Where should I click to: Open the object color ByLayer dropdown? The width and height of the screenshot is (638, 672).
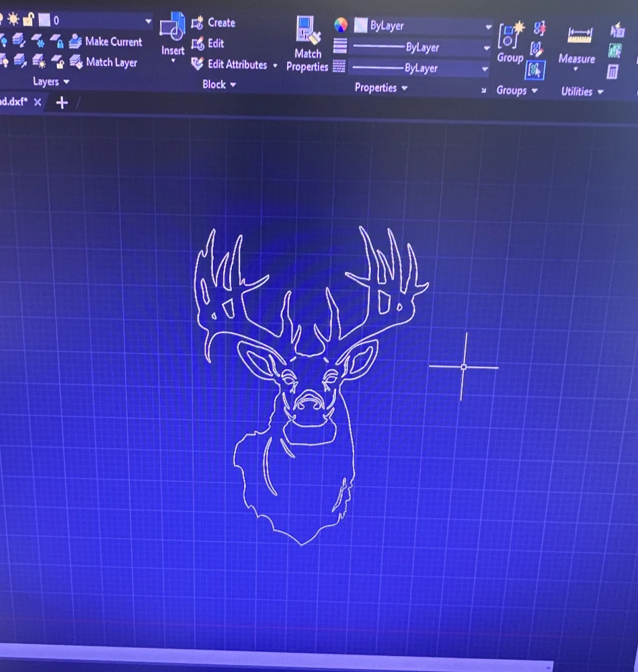[x=489, y=27]
